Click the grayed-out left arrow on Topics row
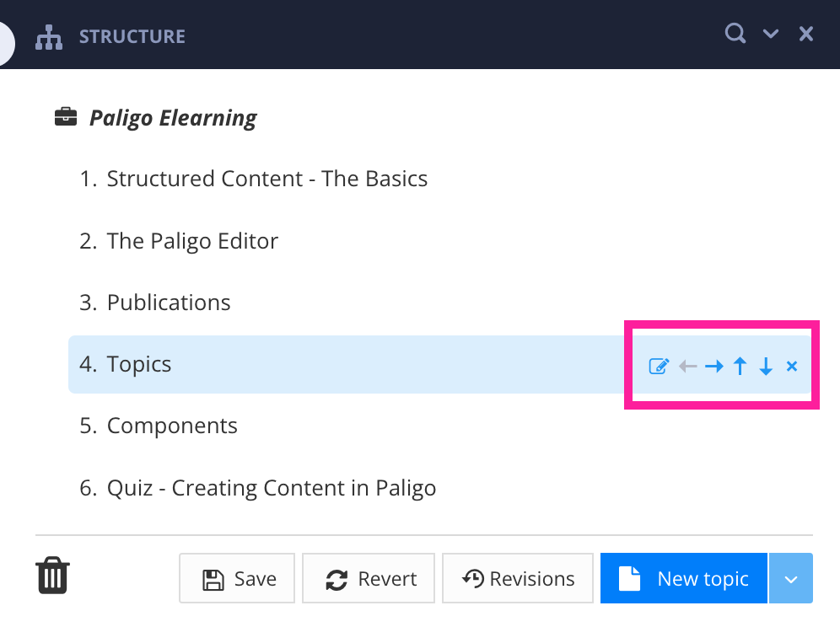Screen dimensions: 840x627 pyautogui.click(x=687, y=365)
